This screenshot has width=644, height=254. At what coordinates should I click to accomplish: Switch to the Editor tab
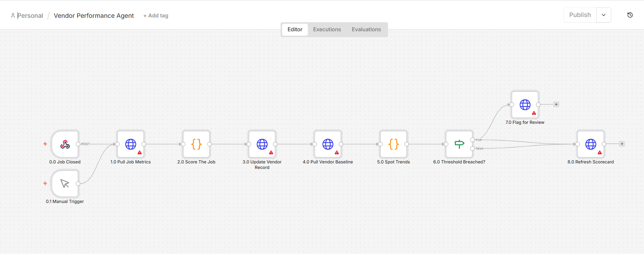(295, 29)
